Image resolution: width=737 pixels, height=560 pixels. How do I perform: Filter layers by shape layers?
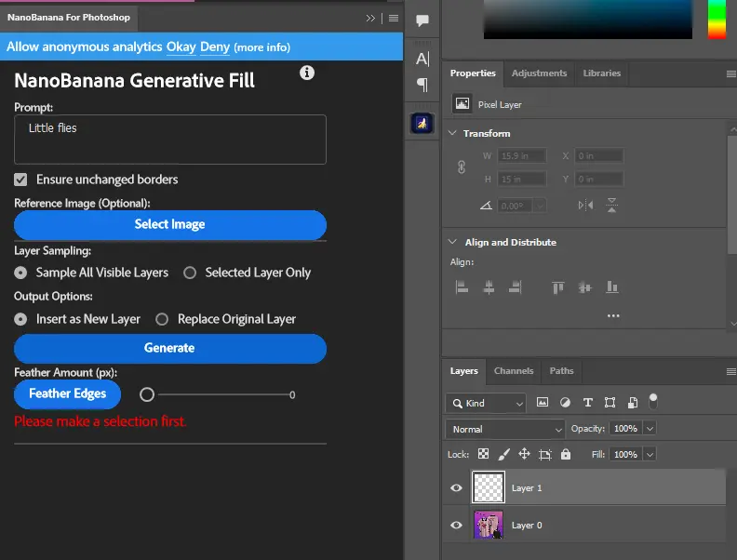point(610,403)
